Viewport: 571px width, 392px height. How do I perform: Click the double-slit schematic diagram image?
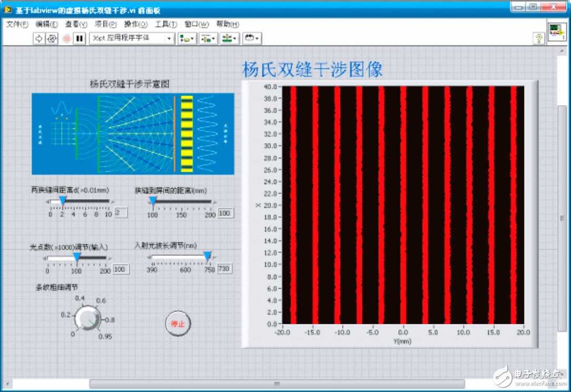[133, 134]
